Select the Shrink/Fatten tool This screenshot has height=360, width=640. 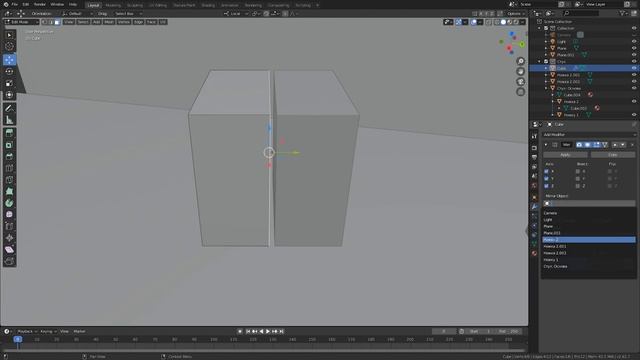pyautogui.click(x=9, y=238)
